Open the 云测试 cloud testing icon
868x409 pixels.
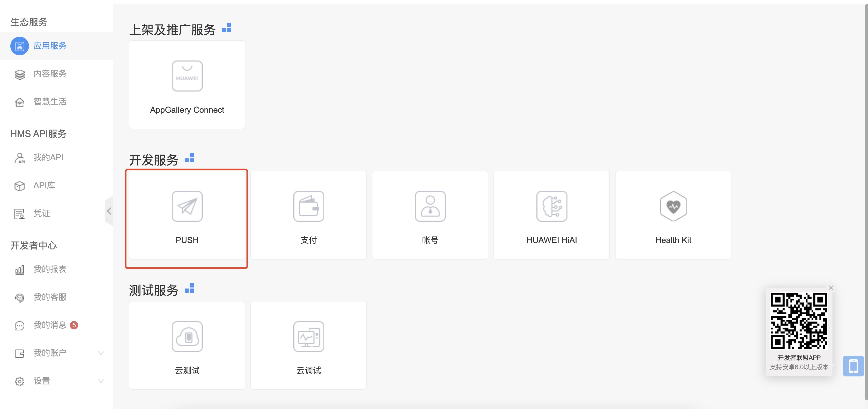pyautogui.click(x=187, y=337)
